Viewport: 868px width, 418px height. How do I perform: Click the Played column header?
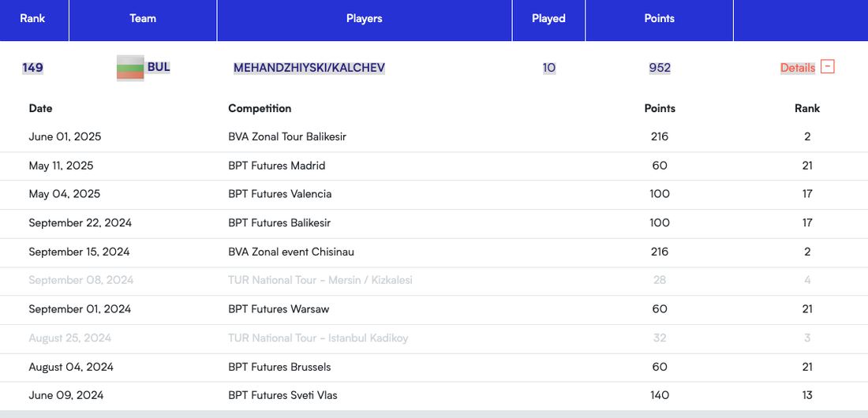tap(548, 18)
